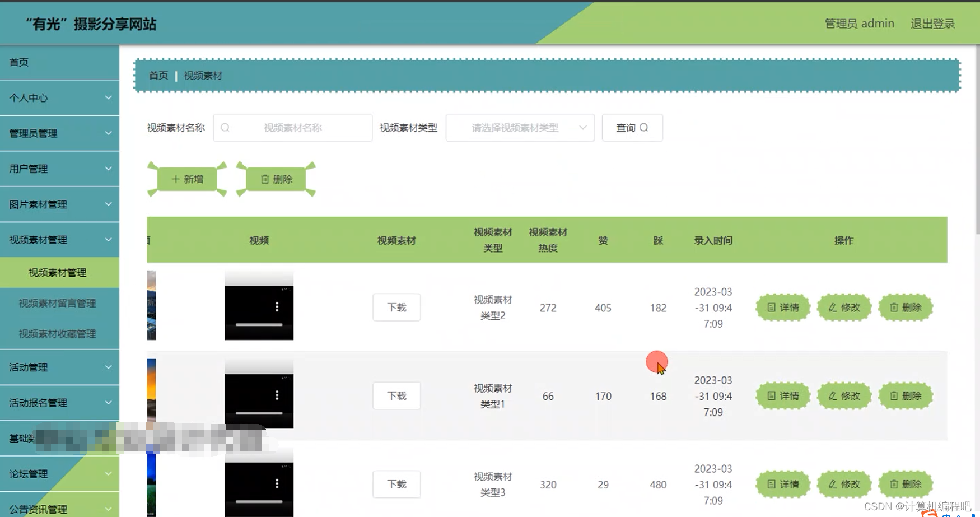Select 视频素材留言管理 in the sidebar
The width and height of the screenshot is (980, 517).
click(x=57, y=303)
